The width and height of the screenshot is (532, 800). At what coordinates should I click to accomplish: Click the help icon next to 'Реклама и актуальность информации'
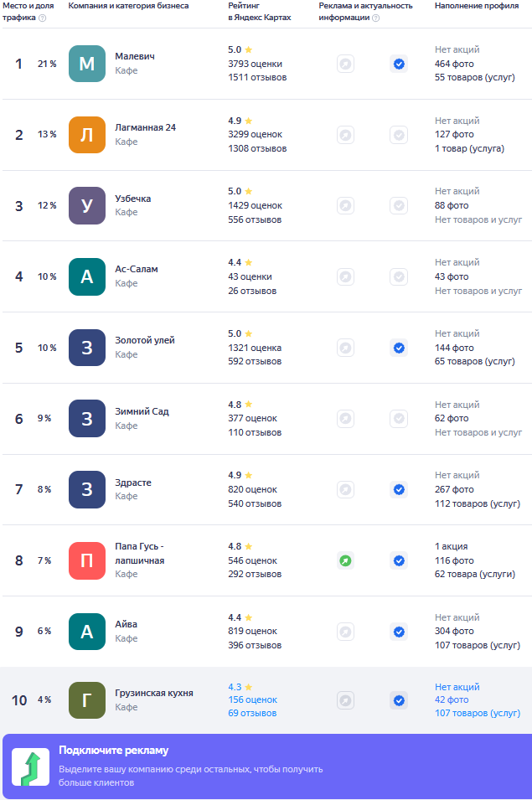(x=376, y=18)
